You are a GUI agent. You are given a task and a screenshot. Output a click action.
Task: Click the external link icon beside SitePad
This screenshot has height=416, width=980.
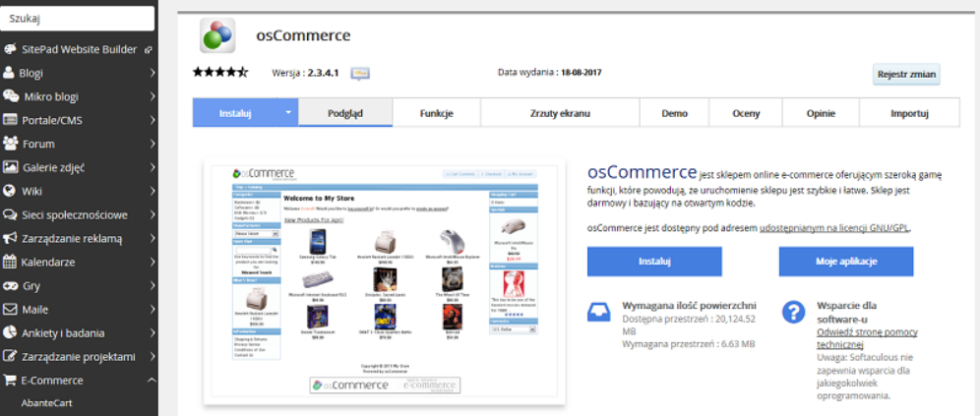[x=149, y=49]
